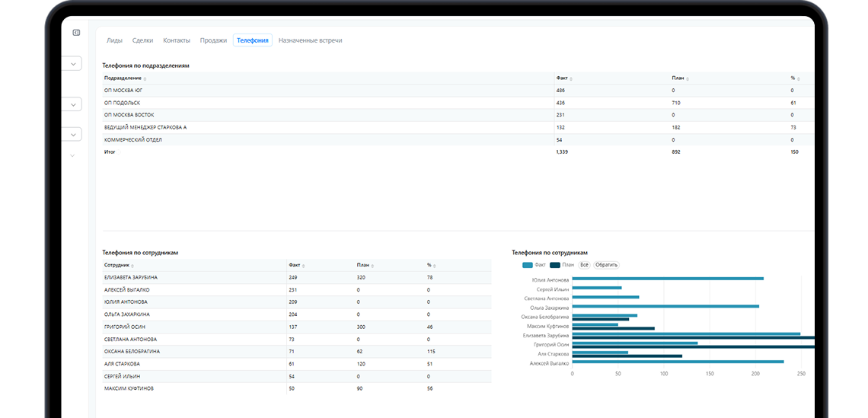Toggle the Факт series in chart legend
This screenshot has width=868, height=418.
[534, 265]
